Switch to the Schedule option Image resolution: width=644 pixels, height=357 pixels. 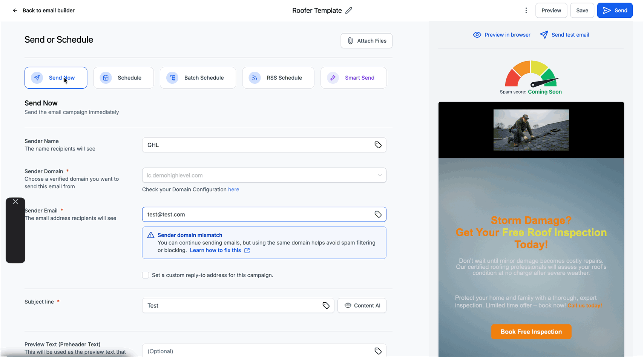pyautogui.click(x=124, y=78)
